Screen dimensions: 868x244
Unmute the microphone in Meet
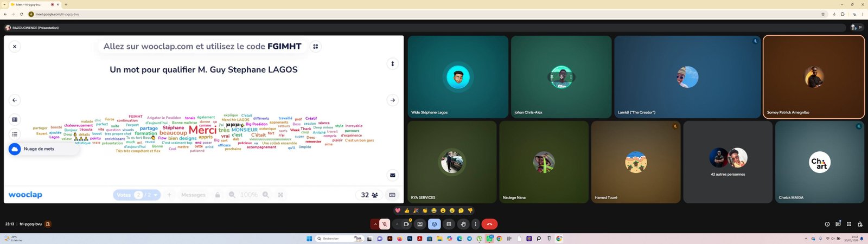(x=385, y=224)
